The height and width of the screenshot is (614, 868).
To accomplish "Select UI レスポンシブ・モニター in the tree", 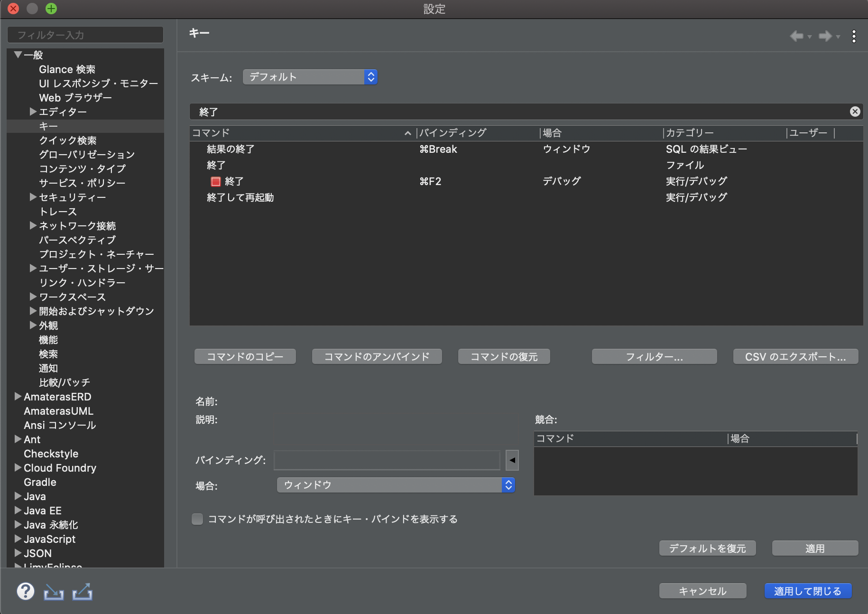I will 99,84.
